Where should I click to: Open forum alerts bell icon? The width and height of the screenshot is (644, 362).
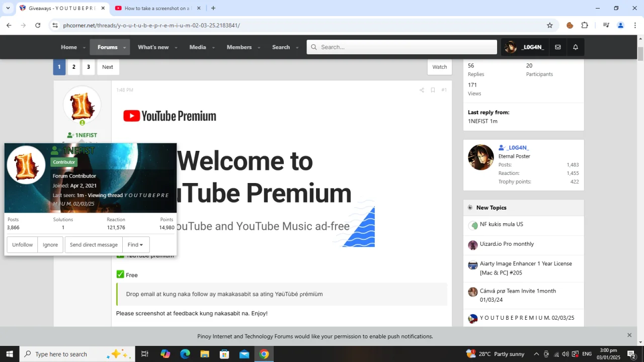pyautogui.click(x=576, y=47)
